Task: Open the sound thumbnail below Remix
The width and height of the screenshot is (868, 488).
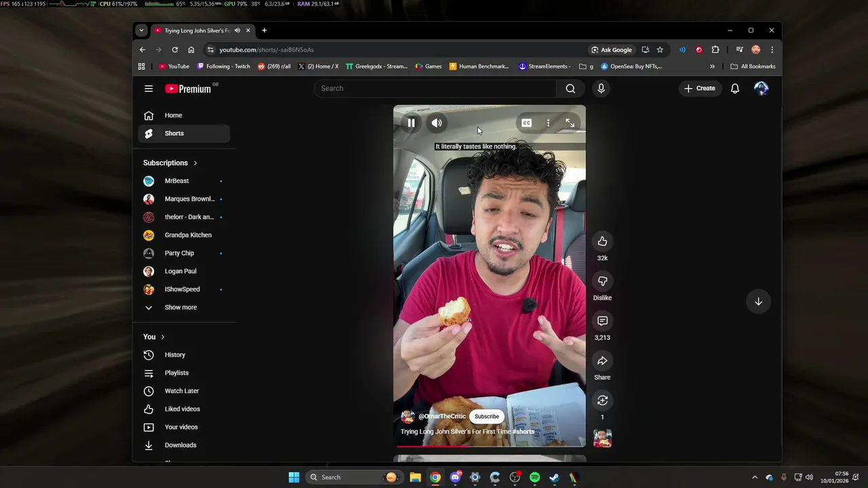Action: pyautogui.click(x=602, y=439)
